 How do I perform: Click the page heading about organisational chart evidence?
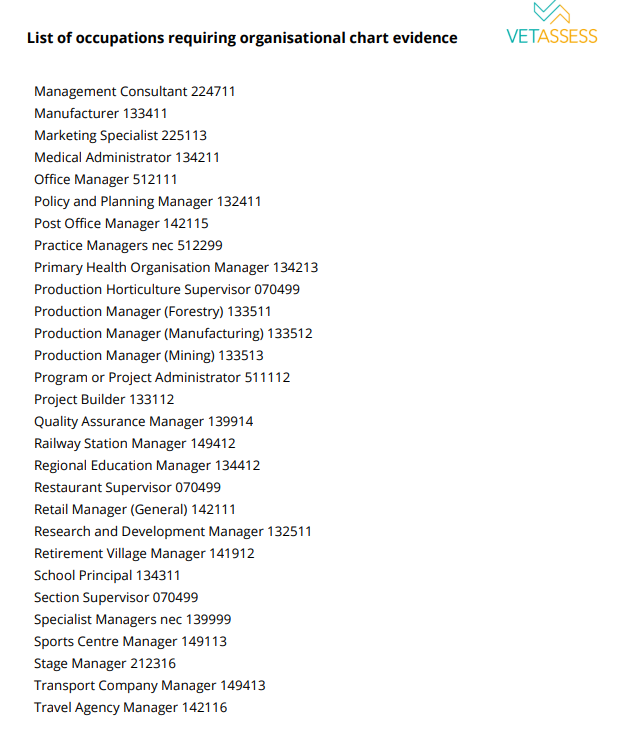(242, 38)
